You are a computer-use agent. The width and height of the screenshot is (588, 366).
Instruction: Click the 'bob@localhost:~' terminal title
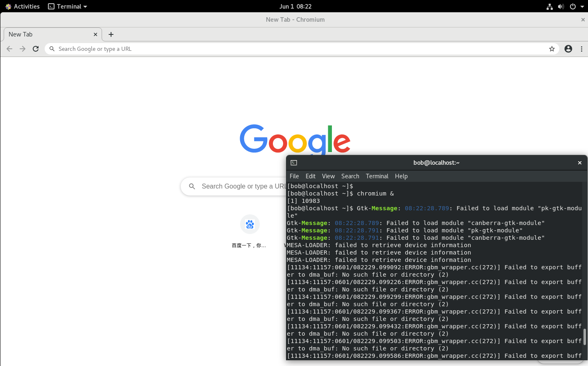(436, 163)
